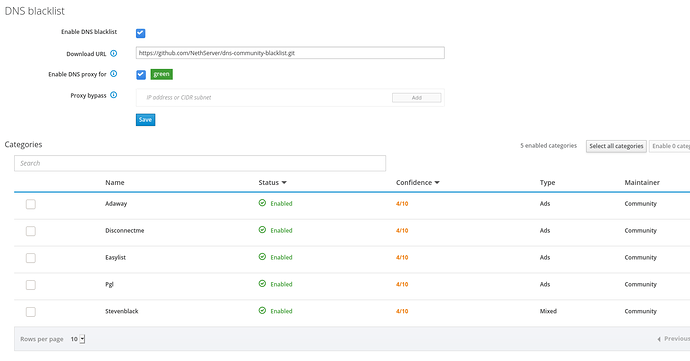690x361 pixels.
Task: Click Enabled status icon for Adaway
Action: click(262, 203)
